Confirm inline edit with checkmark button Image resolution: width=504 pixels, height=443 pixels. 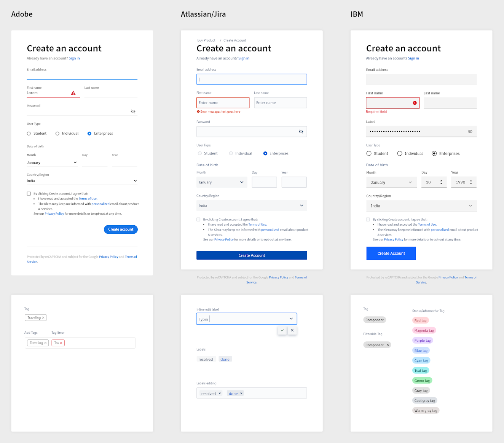pos(282,330)
